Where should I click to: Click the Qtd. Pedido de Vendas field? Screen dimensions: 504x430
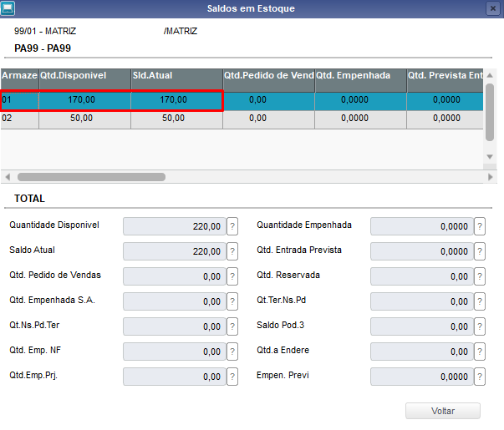tap(175, 276)
